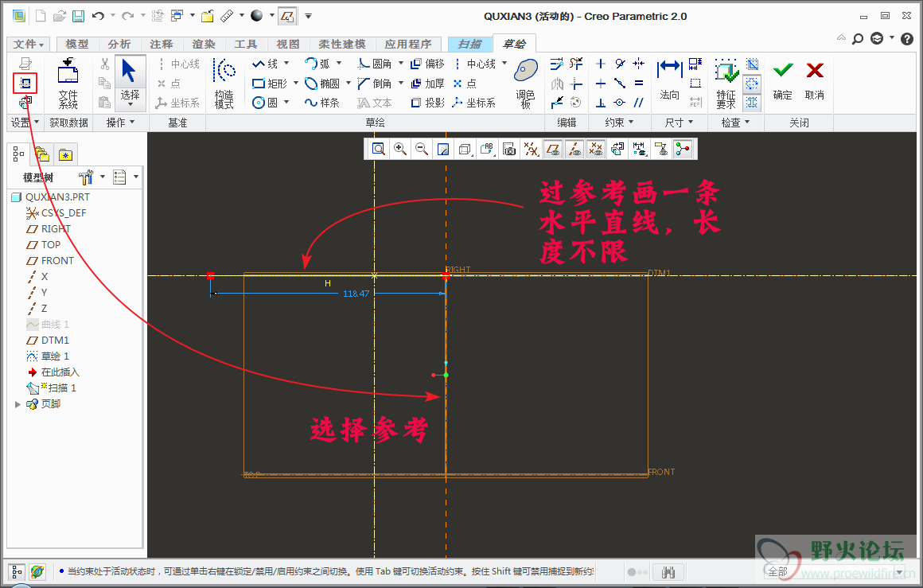
Task: Open the Arc (弧) dropdown arrow
Action: 339,63
